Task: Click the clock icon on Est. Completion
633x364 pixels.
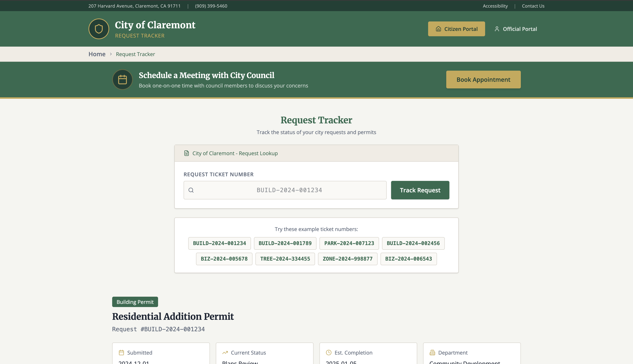Action: point(329,353)
